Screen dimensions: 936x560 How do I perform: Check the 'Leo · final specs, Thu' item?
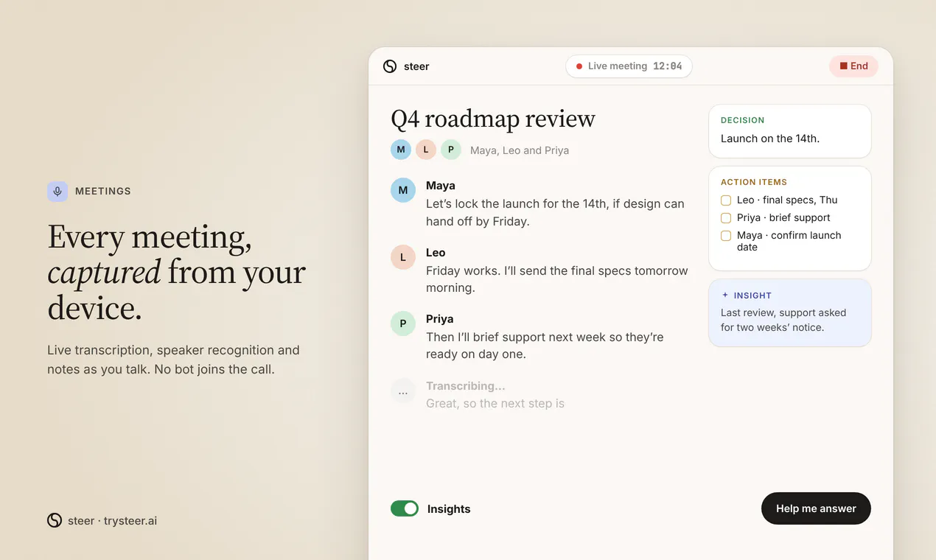coord(726,200)
